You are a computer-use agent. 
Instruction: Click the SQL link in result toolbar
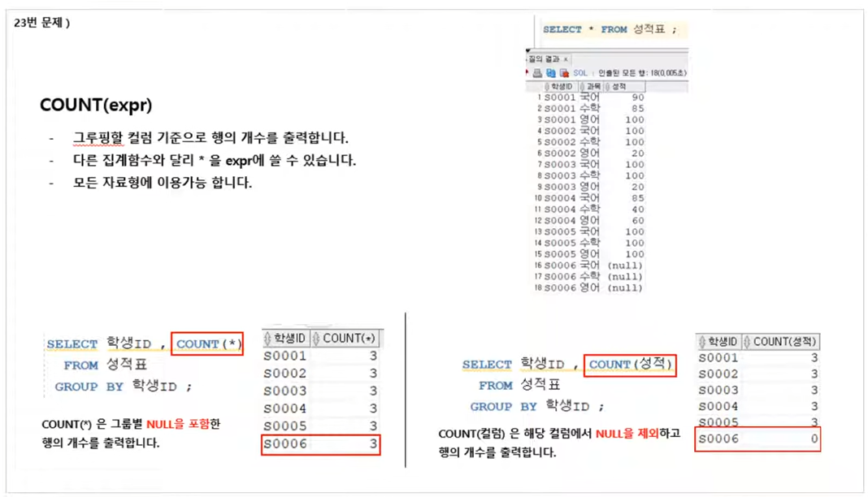click(580, 73)
